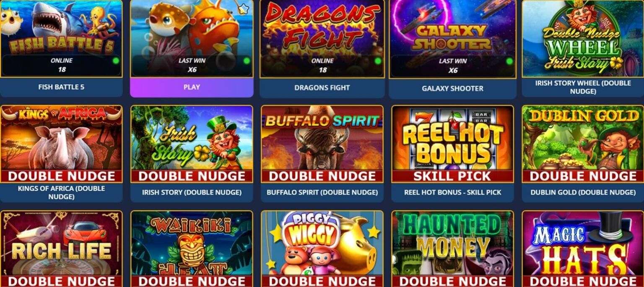Open the Piggy Wiggy game tile
Screen dimensions: 644x287
point(322,249)
